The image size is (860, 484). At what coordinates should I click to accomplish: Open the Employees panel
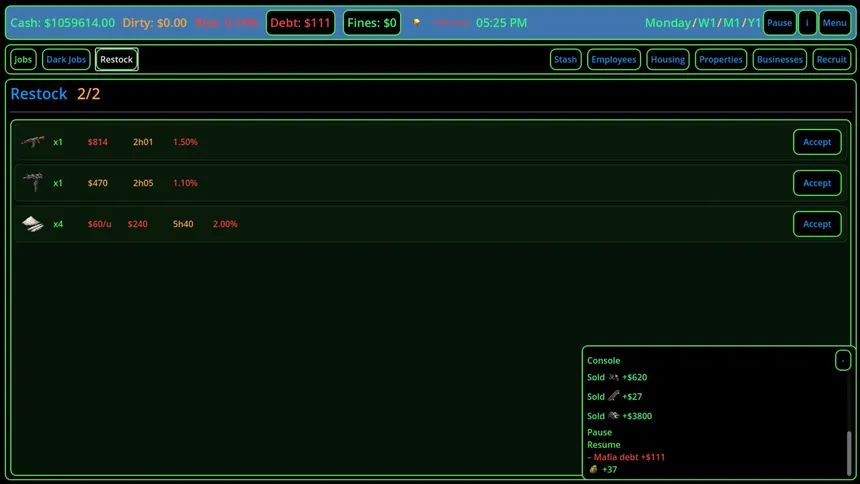tap(613, 60)
